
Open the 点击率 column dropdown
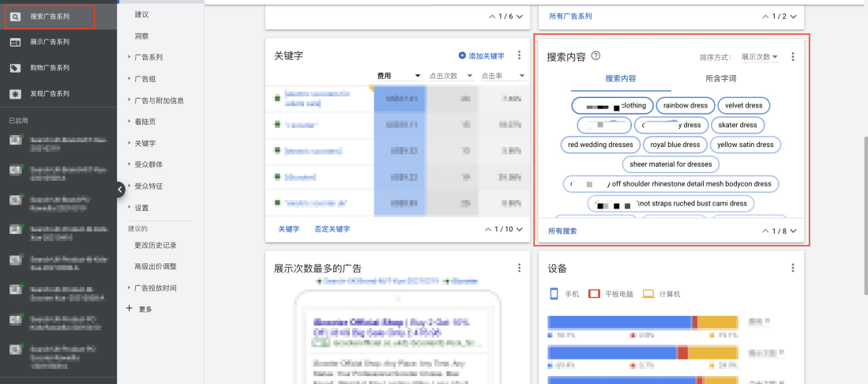click(502, 76)
